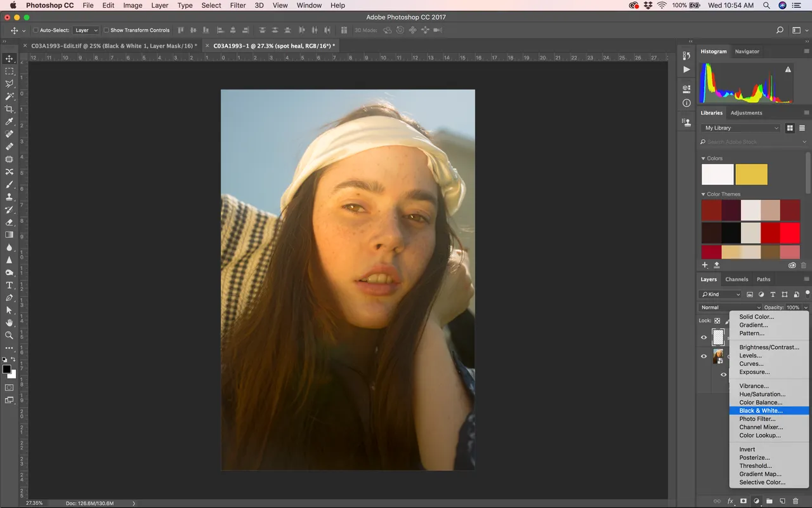Select the Eyedropper tool
This screenshot has height=508, width=812.
[10, 121]
